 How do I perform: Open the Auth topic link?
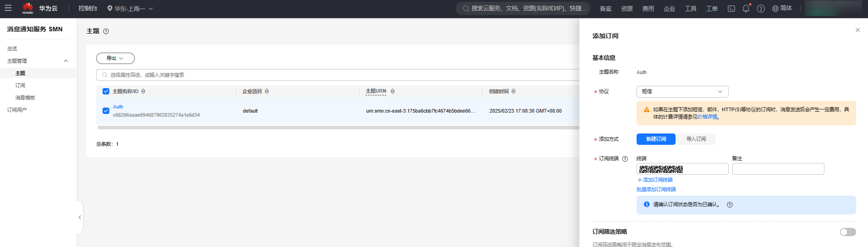[118, 107]
